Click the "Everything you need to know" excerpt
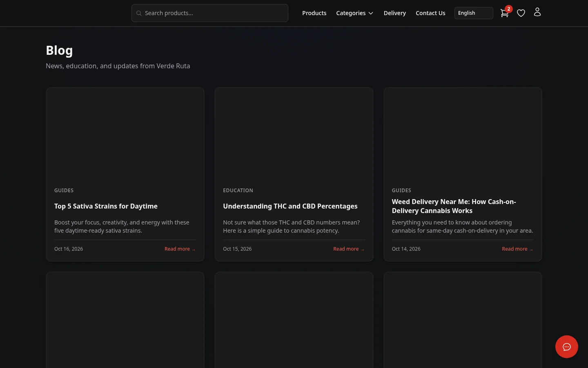588x368 pixels. [x=462, y=227]
